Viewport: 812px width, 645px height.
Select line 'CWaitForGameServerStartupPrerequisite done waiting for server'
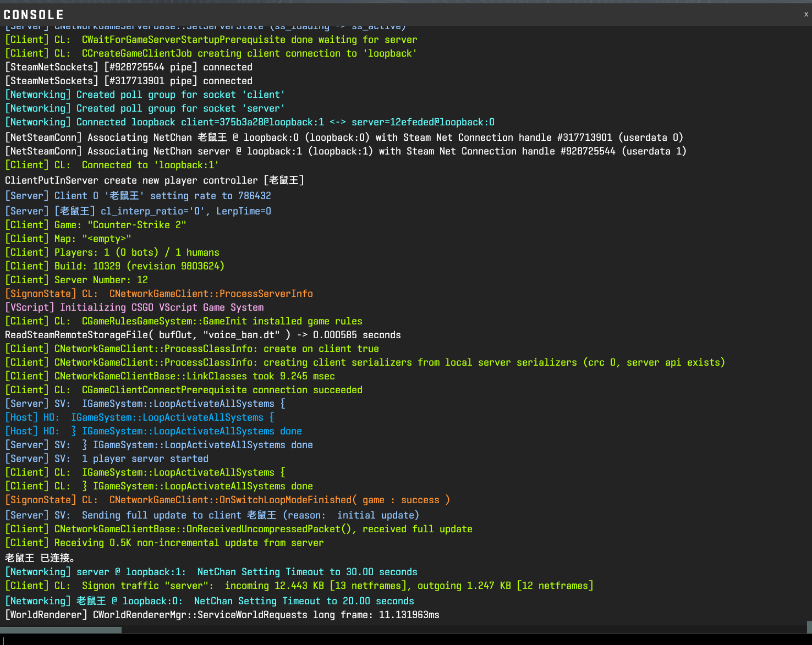pos(211,40)
